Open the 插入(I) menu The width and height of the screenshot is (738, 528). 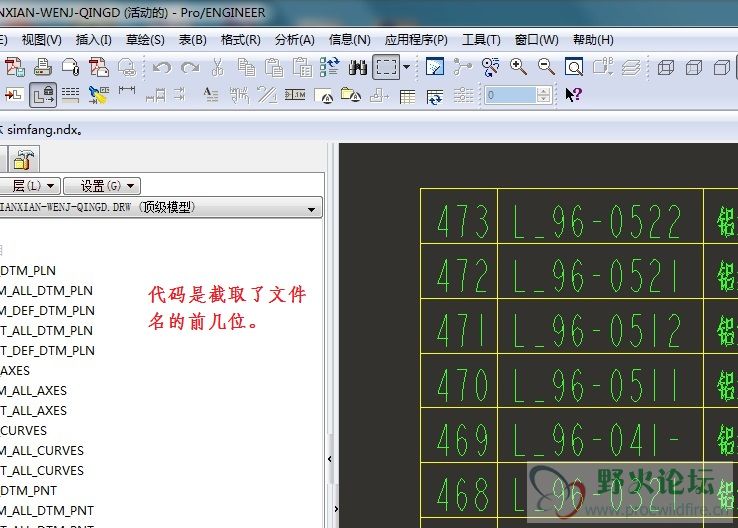[94, 40]
